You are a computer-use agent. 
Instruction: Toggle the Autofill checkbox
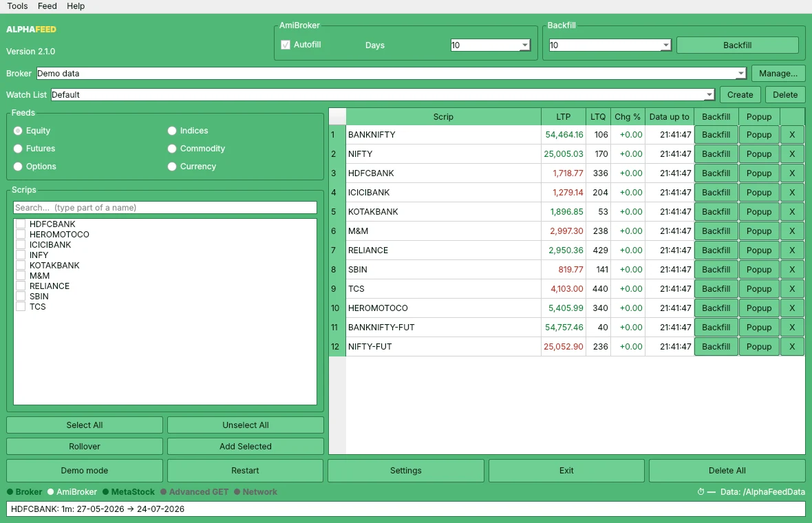[286, 45]
